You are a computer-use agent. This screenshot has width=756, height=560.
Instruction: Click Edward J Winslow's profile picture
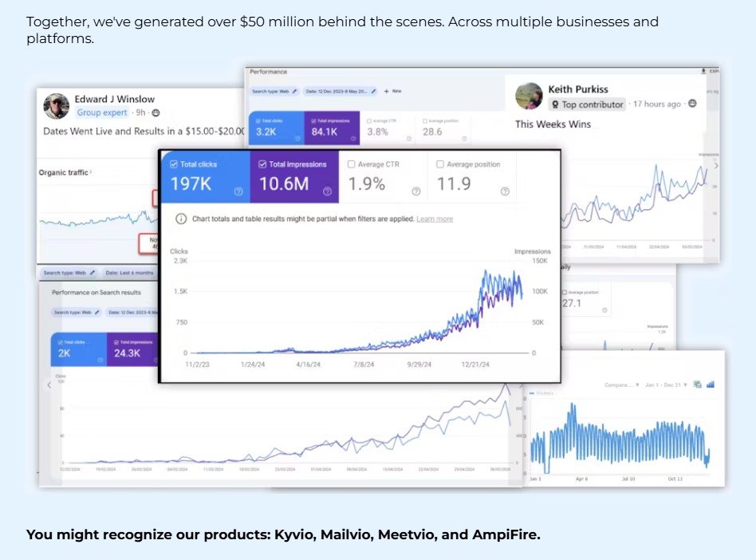(x=56, y=106)
